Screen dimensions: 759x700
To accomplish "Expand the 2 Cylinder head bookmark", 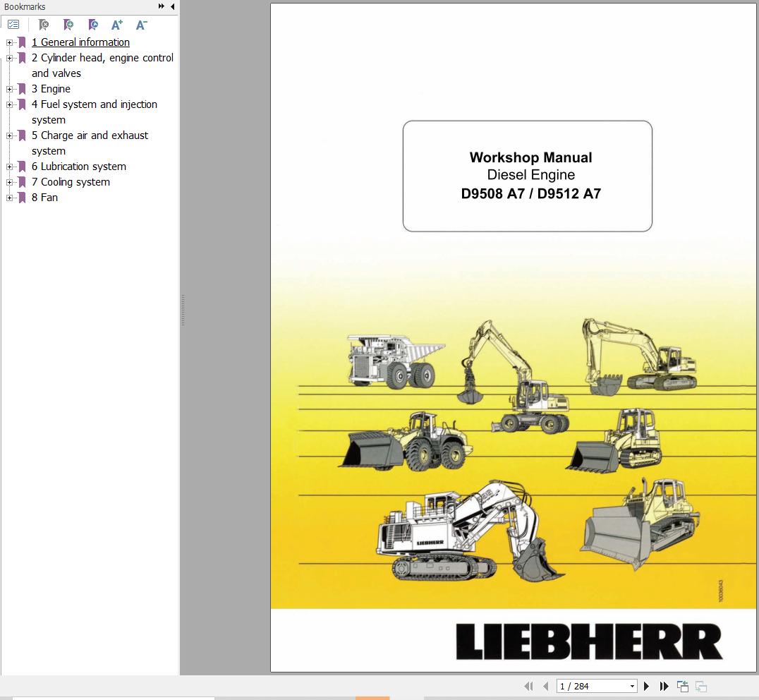I will (x=9, y=58).
